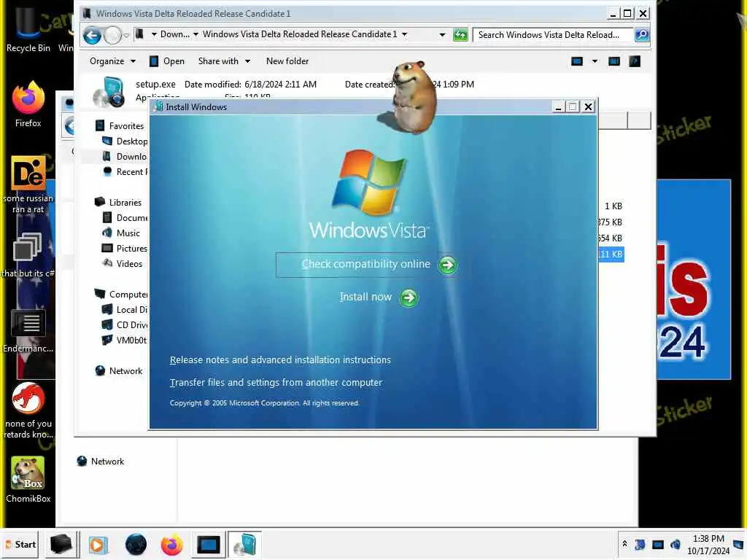Click the 'some russian ran a rat' desktop icon

click(28, 184)
